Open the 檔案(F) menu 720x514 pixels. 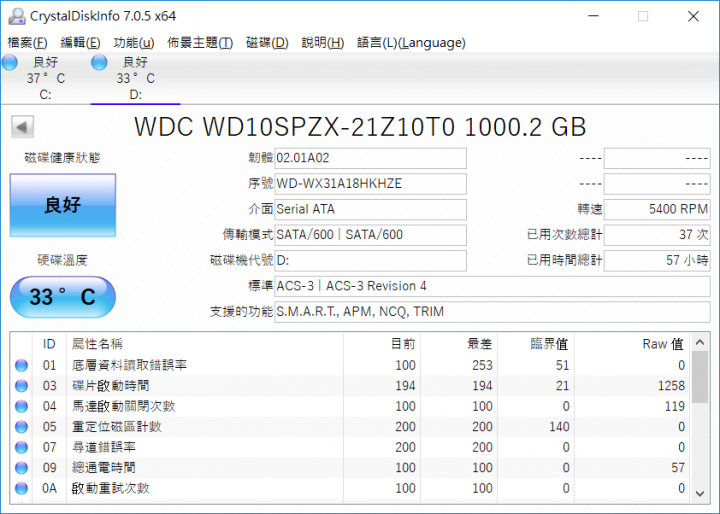(27, 43)
